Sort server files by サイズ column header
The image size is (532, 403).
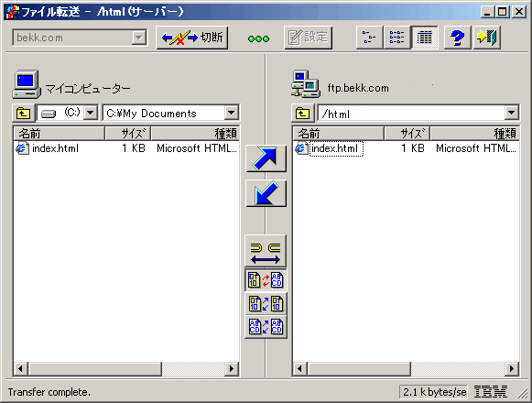(407, 134)
